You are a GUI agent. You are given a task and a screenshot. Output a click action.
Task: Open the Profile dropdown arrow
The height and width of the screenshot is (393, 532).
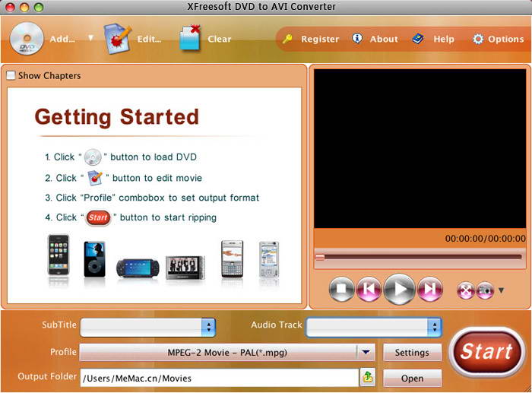366,352
